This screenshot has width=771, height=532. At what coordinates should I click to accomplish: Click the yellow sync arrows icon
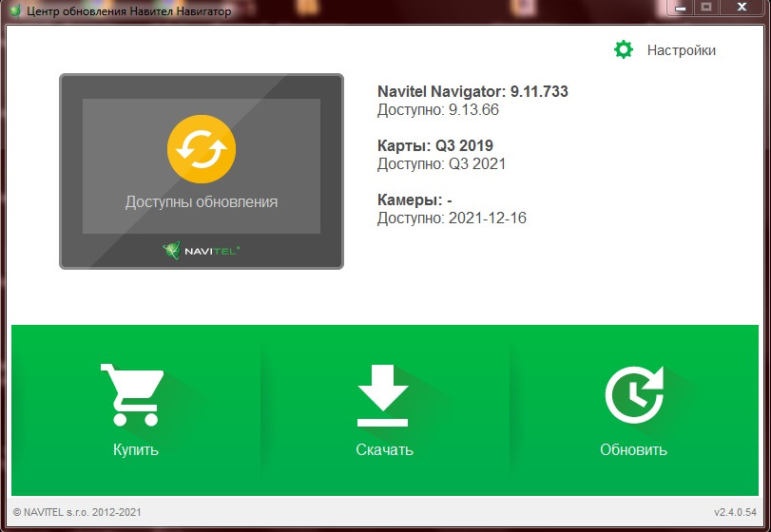coord(202,149)
